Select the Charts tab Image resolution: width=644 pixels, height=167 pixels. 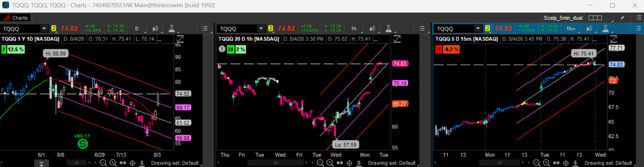16,18
